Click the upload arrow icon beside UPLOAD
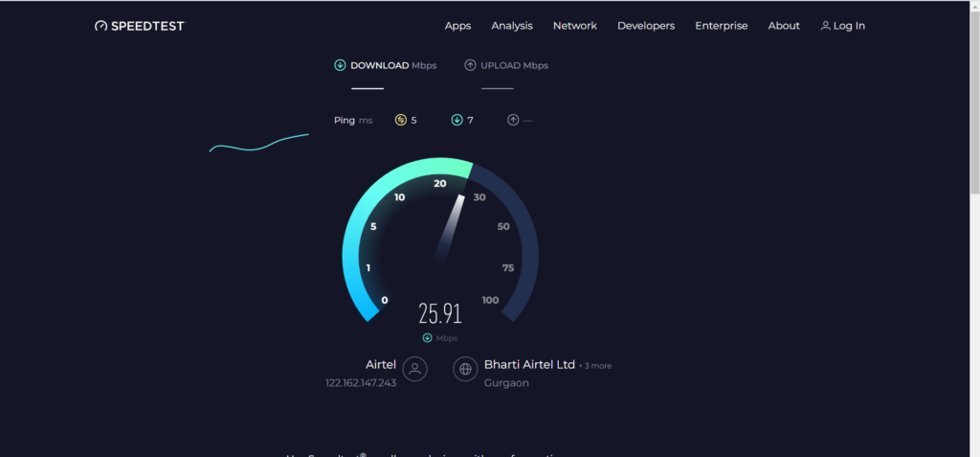Viewport: 980px width, 457px height. point(470,65)
